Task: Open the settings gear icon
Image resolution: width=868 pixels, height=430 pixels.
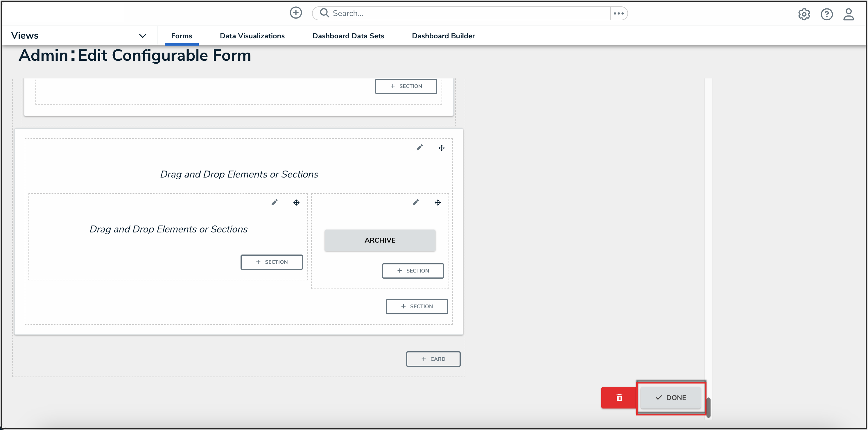Action: (804, 14)
